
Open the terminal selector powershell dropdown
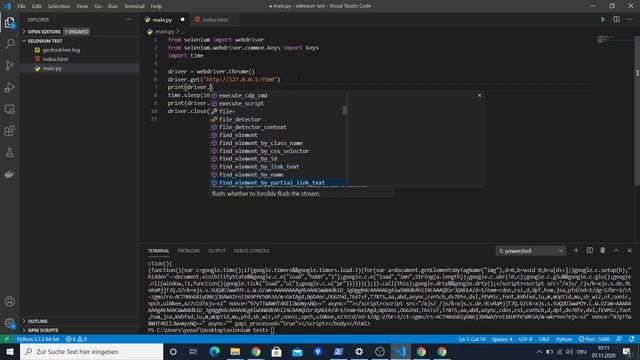[531, 251]
